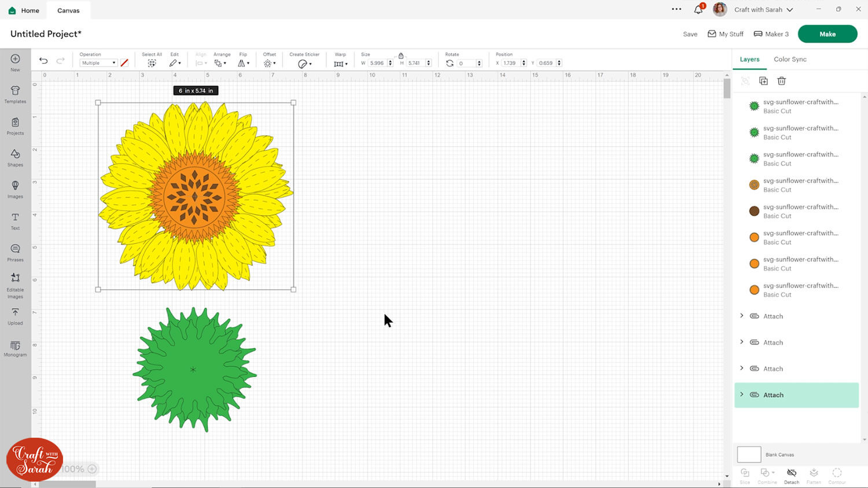
Task: Switch to the Color Sync tab
Action: (789, 59)
